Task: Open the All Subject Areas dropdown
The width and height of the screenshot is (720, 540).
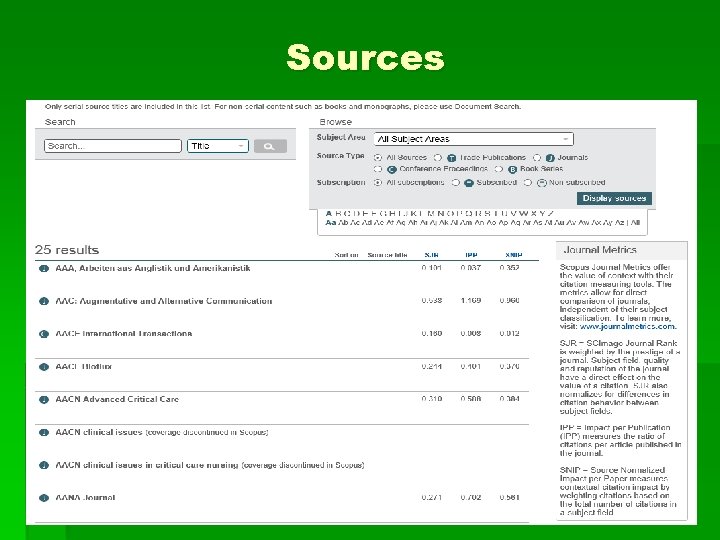Action: point(473,139)
